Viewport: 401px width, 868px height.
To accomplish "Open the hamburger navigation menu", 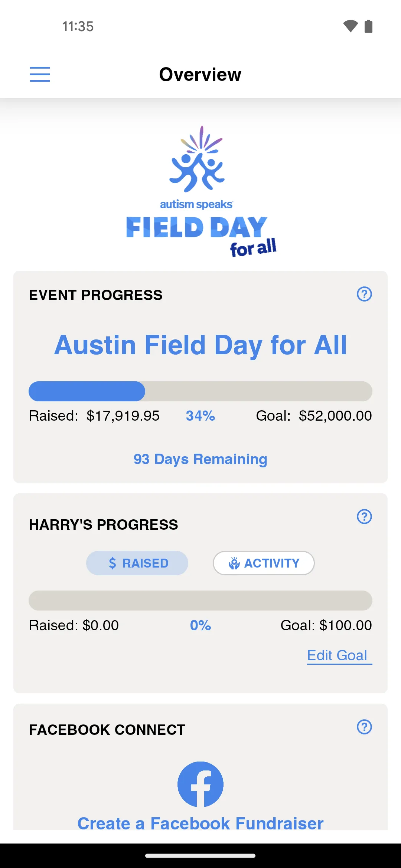I will click(x=40, y=74).
